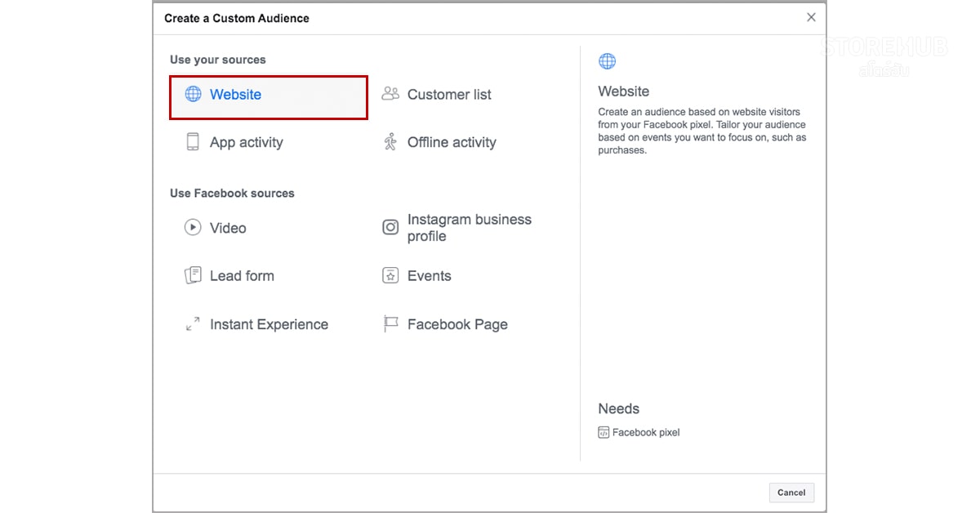Screen dimensions: 980x513
Task: Choose Instagram business profile option
Action: [x=470, y=228]
